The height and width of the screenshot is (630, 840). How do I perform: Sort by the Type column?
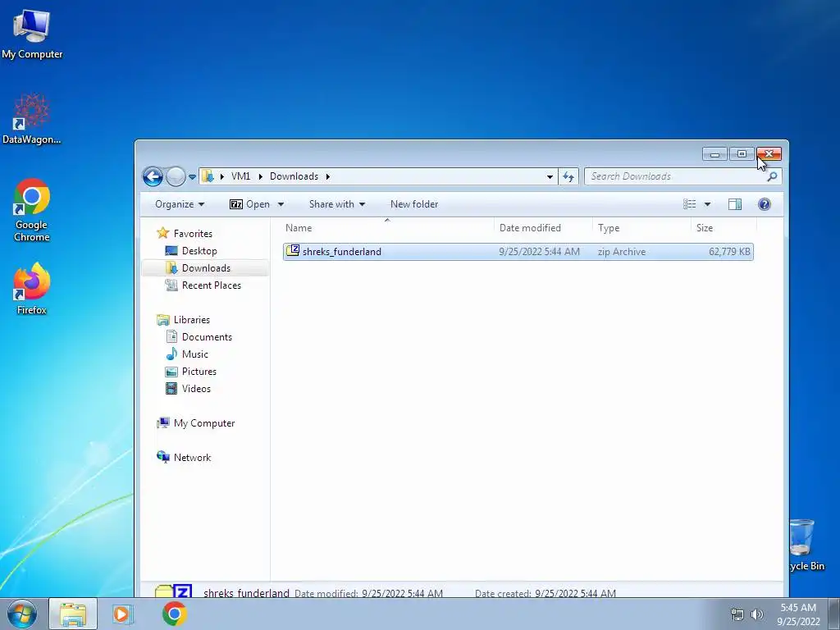pyautogui.click(x=641, y=228)
